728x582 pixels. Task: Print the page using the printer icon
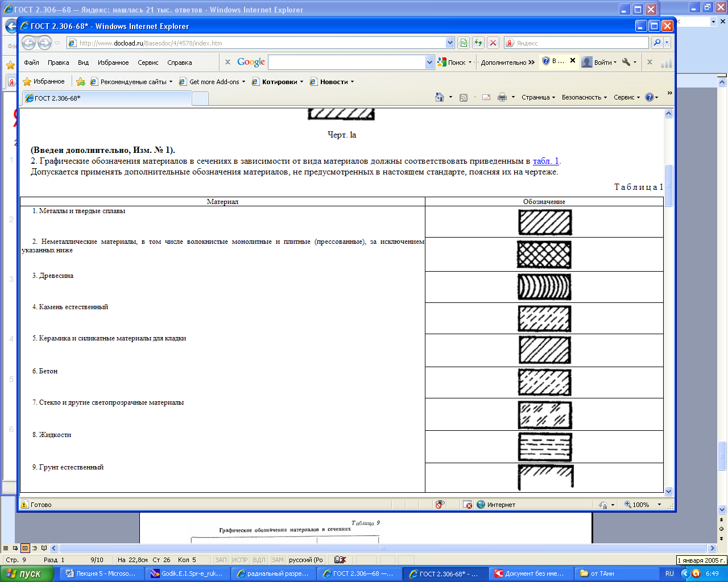pyautogui.click(x=502, y=97)
